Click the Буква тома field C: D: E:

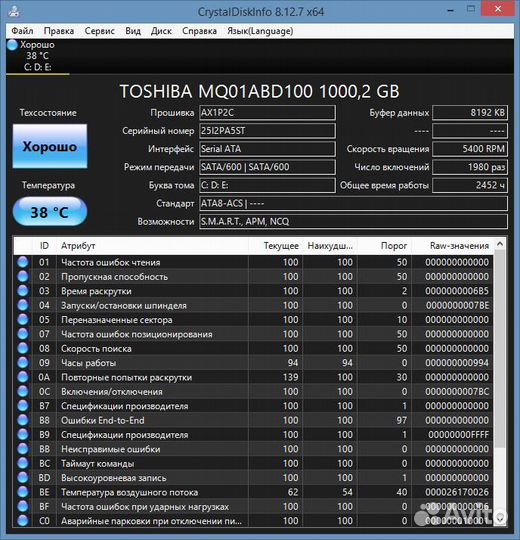pos(267,185)
